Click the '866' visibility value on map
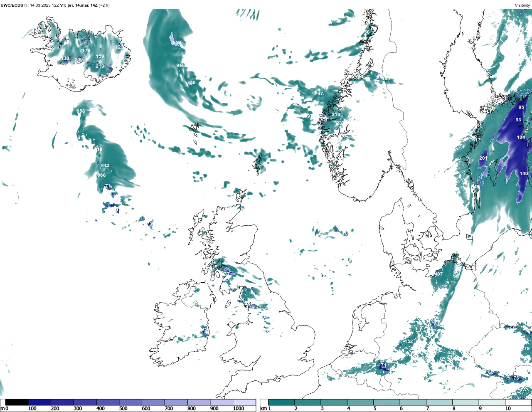The width and height of the screenshot is (532, 412). pos(101,175)
